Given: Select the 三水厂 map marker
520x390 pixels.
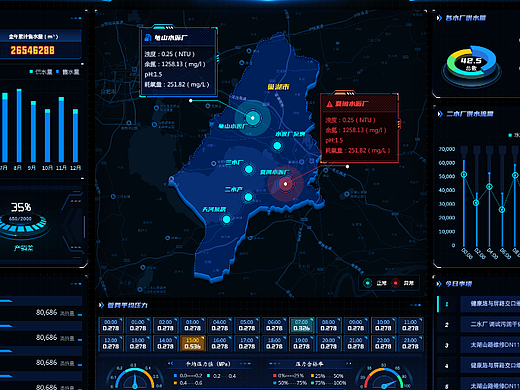Looking at the screenshot, I should pos(249,169).
